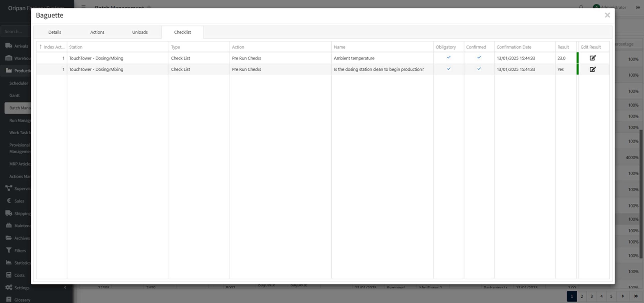Sort by Index Act... column header
The height and width of the screenshot is (303, 644).
pyautogui.click(x=52, y=47)
